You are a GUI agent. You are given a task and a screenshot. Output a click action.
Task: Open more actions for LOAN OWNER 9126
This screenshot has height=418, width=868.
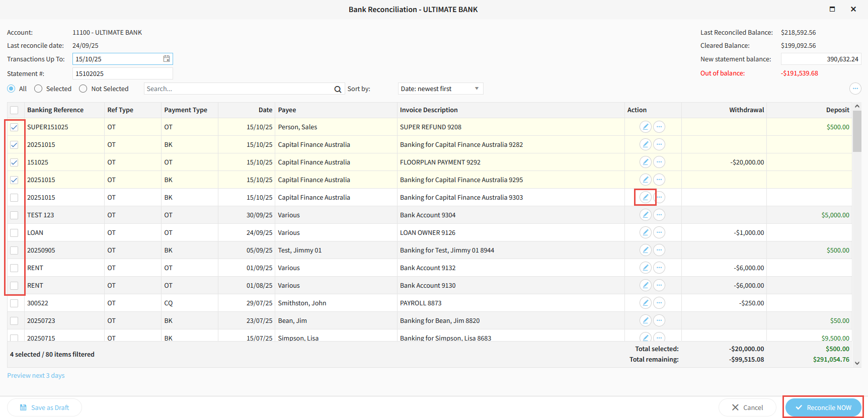point(659,232)
